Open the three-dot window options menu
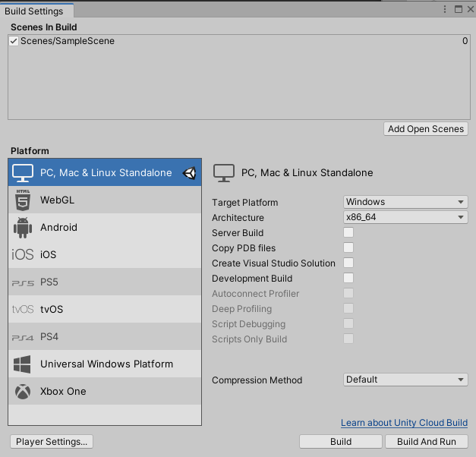Viewport: 476px width, 457px height. [x=445, y=9]
